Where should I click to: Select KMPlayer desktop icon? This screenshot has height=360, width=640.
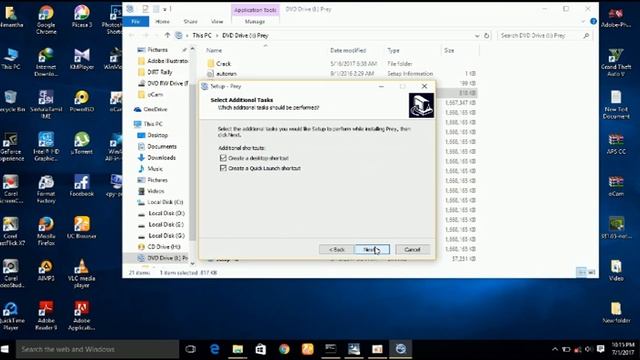[x=82, y=59]
